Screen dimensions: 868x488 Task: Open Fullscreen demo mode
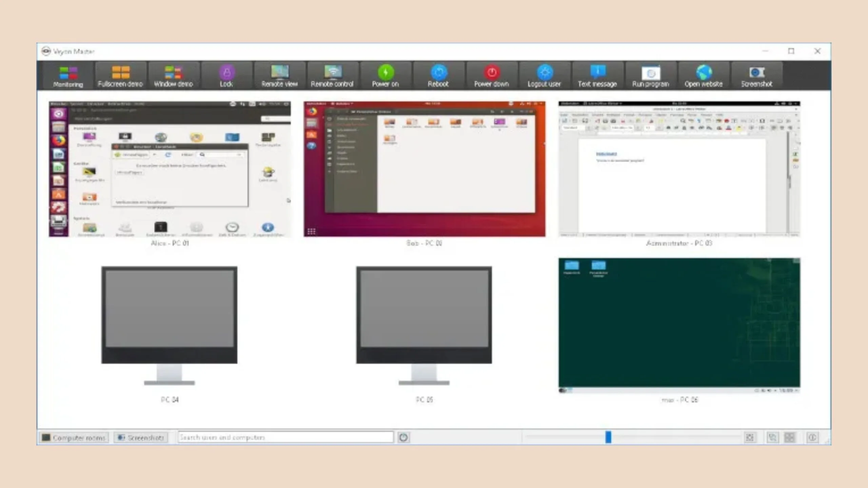120,76
